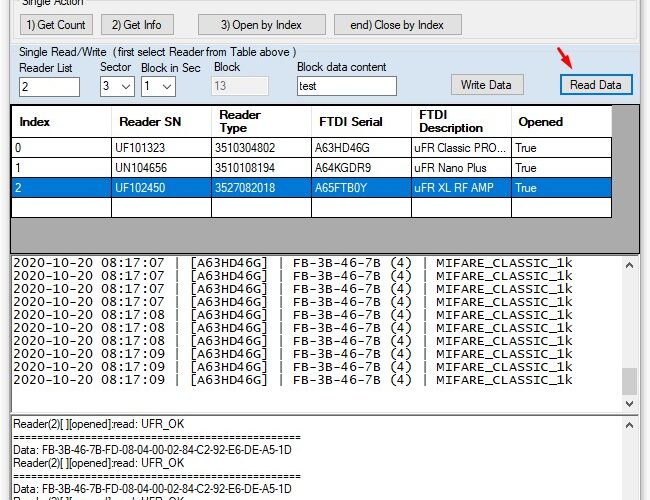Click Index cell 1 in reader table
650x500 pixels.
pos(61,168)
